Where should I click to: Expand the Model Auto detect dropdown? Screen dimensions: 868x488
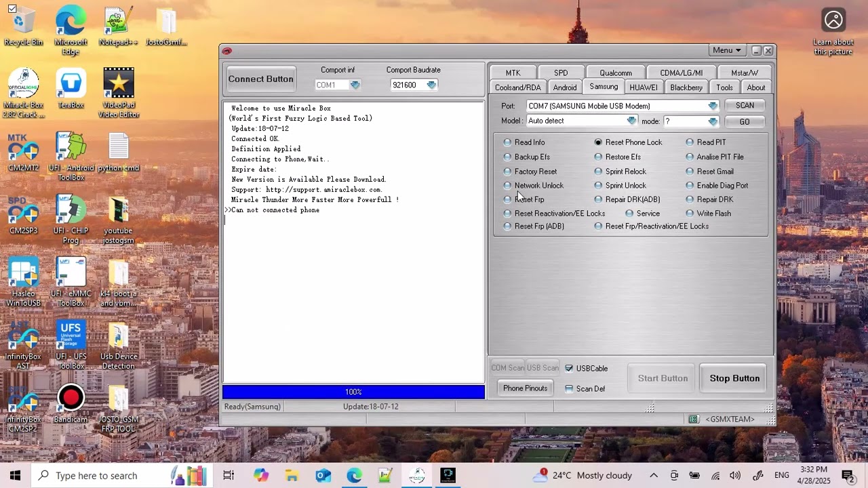tap(631, 121)
